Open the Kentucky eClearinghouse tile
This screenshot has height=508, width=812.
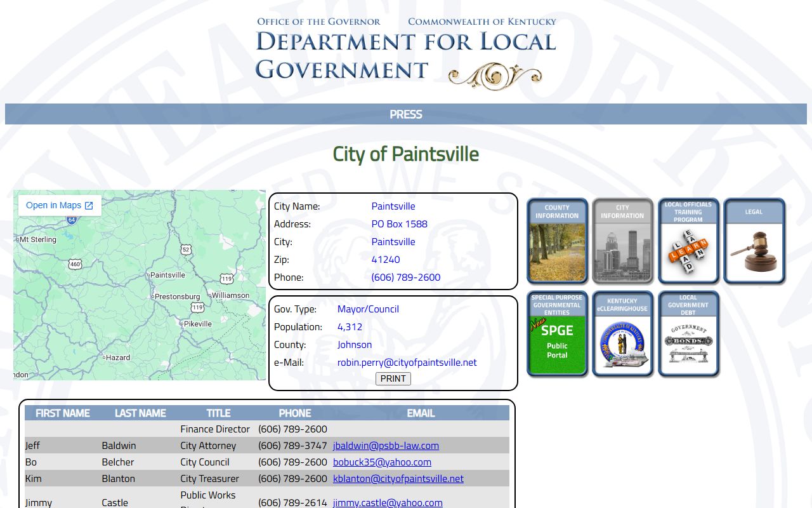pos(622,334)
